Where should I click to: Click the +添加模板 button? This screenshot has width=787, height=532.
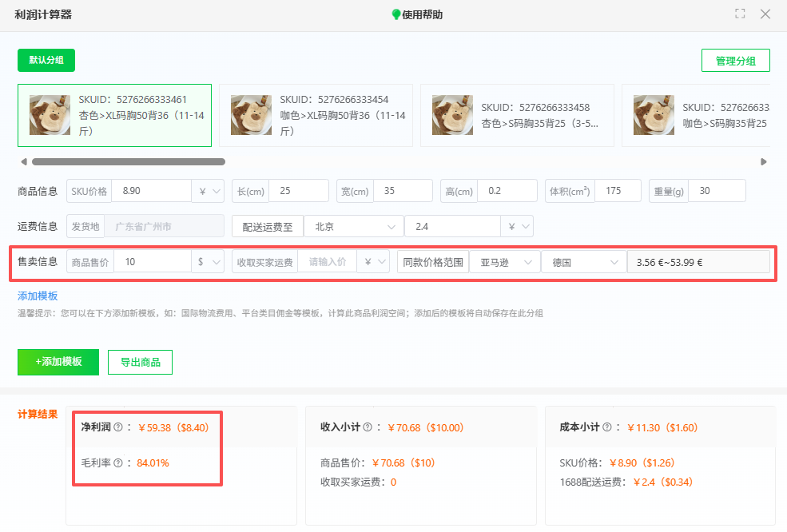58,362
